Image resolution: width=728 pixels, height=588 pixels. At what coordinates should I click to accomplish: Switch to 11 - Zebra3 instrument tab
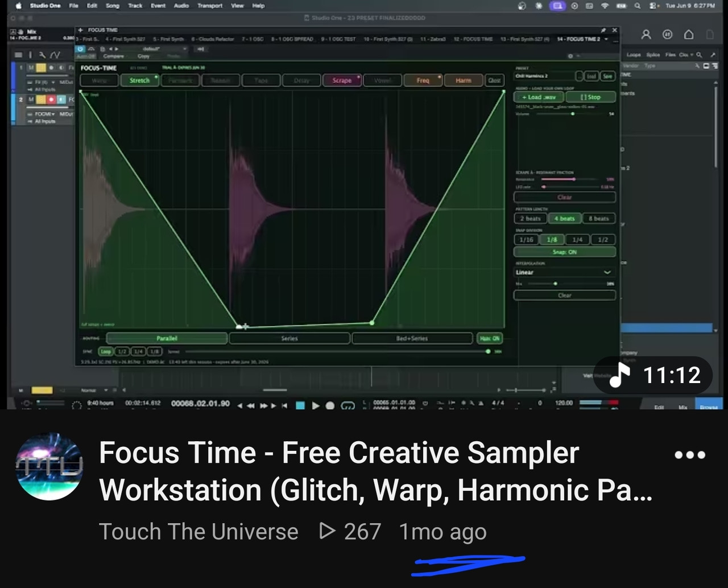(433, 39)
